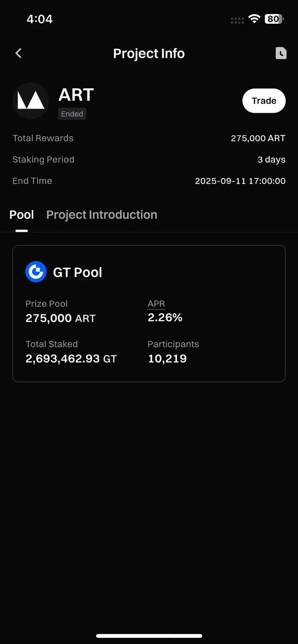Tap the ART project logo
Viewport: 298px width, 644px height.
pyautogui.click(x=31, y=101)
